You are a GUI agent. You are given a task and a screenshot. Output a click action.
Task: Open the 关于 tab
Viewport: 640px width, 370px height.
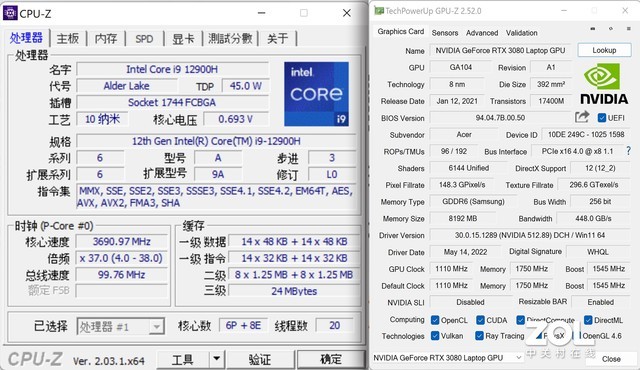tap(278, 39)
